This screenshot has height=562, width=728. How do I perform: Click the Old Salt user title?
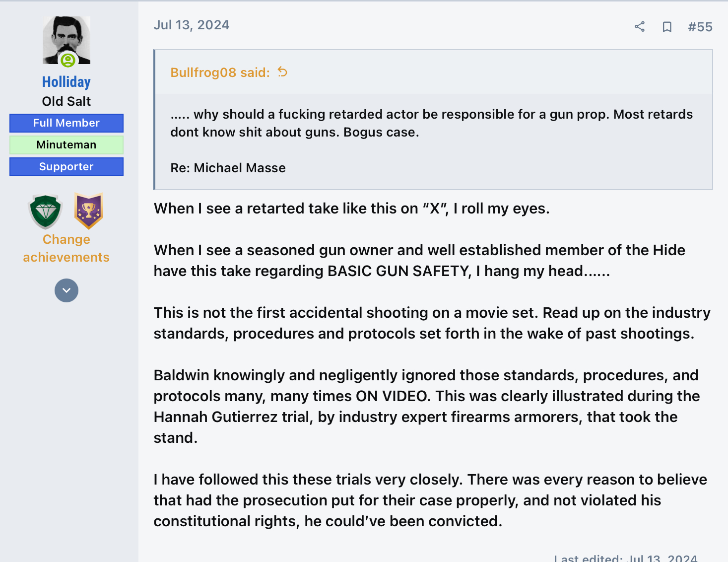click(x=66, y=101)
